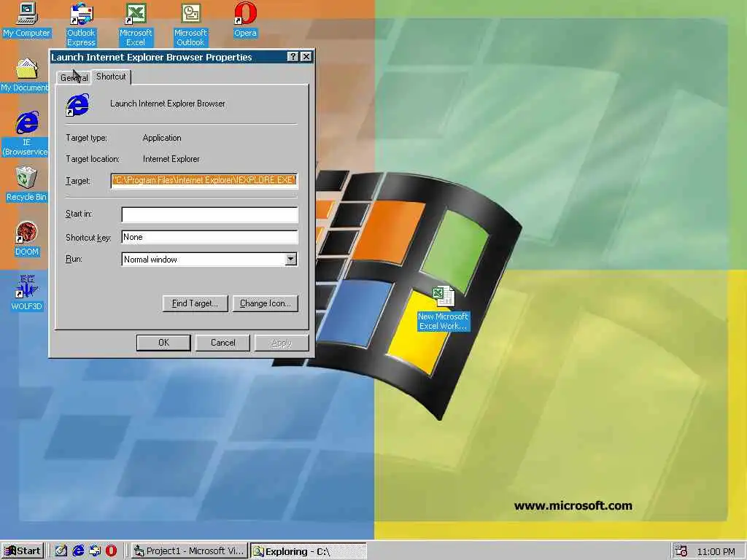The image size is (747, 560).
Task: Switch to Exploring C:\ taskbar button
Action: [x=309, y=551]
